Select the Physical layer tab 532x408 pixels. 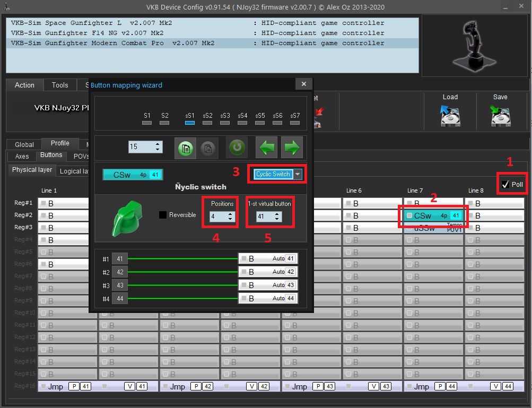(x=32, y=170)
